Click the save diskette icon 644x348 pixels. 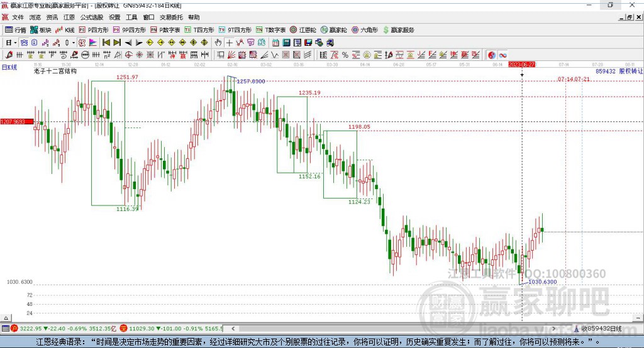(x=308, y=43)
